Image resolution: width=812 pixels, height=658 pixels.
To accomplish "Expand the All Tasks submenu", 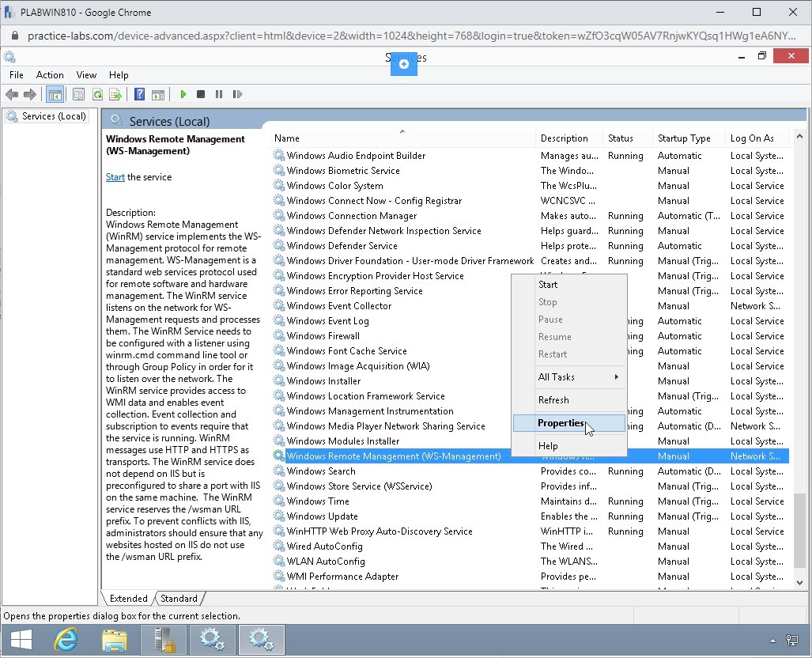I will coord(569,377).
